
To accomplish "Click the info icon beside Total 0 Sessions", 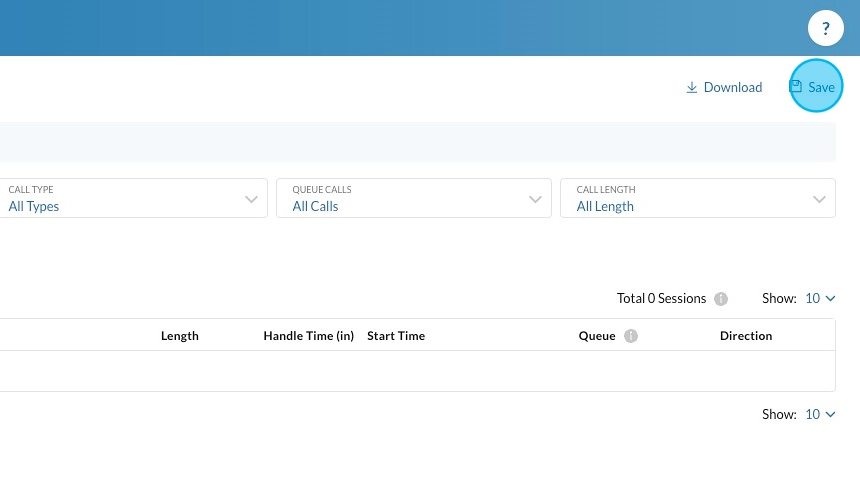I will pos(721,299).
